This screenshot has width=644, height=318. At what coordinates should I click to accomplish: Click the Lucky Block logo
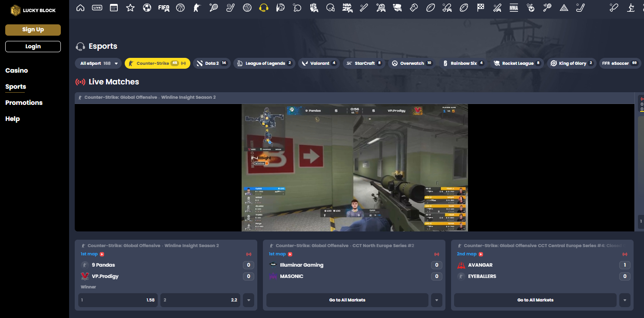(33, 10)
